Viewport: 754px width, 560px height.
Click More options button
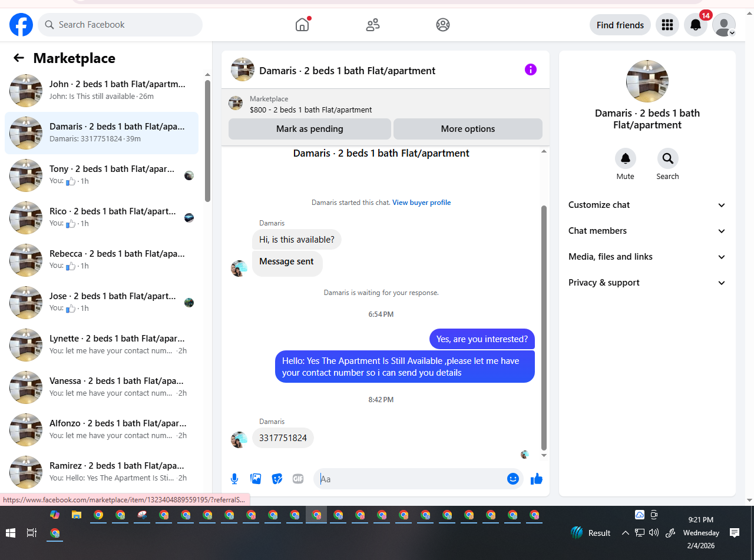(468, 129)
